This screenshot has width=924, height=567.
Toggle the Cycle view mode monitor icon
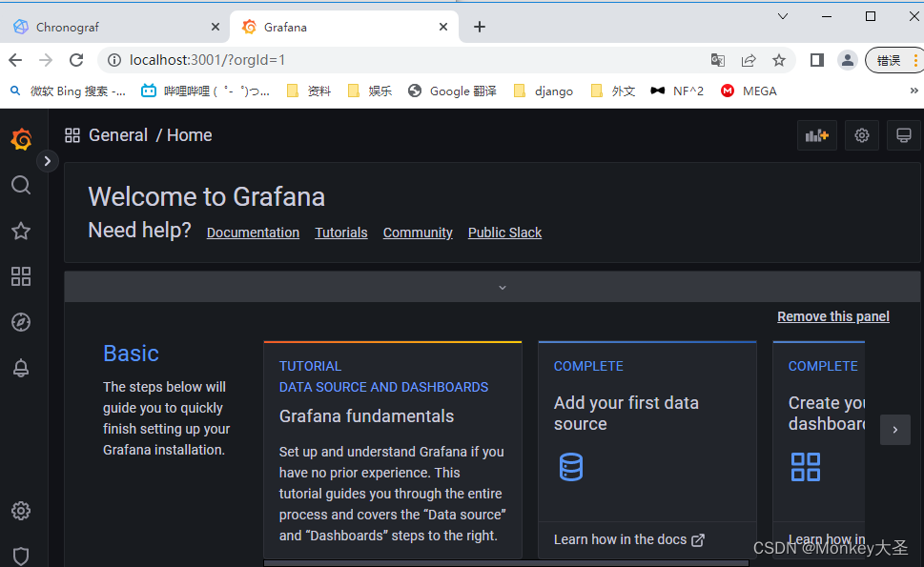click(903, 135)
